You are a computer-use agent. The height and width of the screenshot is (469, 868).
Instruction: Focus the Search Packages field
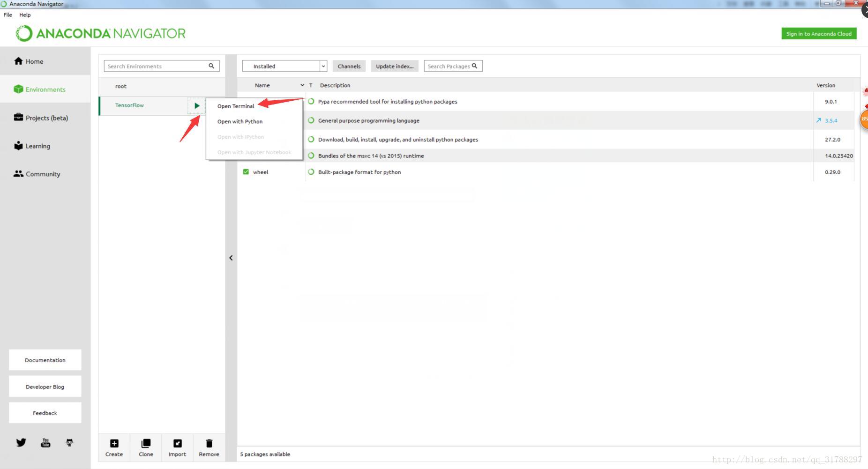453,66
